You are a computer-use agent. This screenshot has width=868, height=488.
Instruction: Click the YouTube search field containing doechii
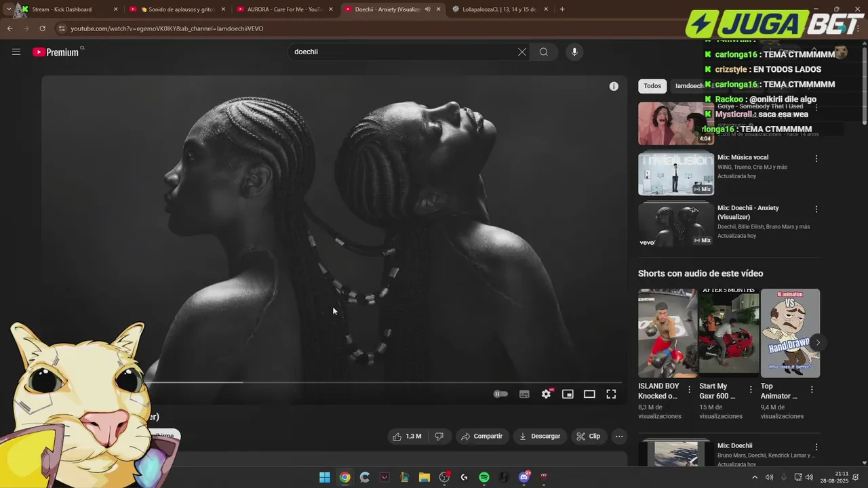(403, 52)
